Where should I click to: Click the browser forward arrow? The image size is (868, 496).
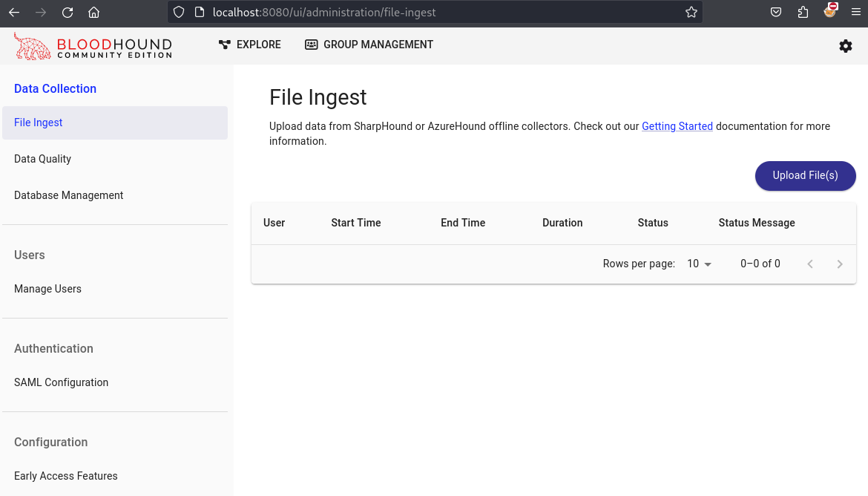41,12
